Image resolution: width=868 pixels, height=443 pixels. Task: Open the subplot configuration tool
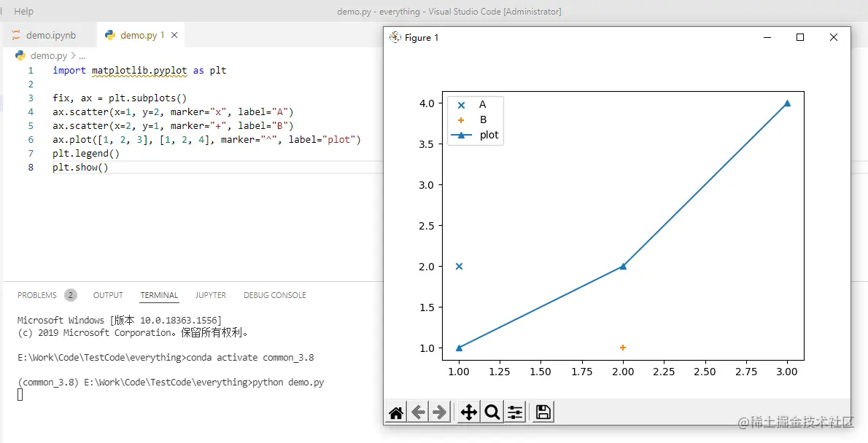pyautogui.click(x=515, y=412)
